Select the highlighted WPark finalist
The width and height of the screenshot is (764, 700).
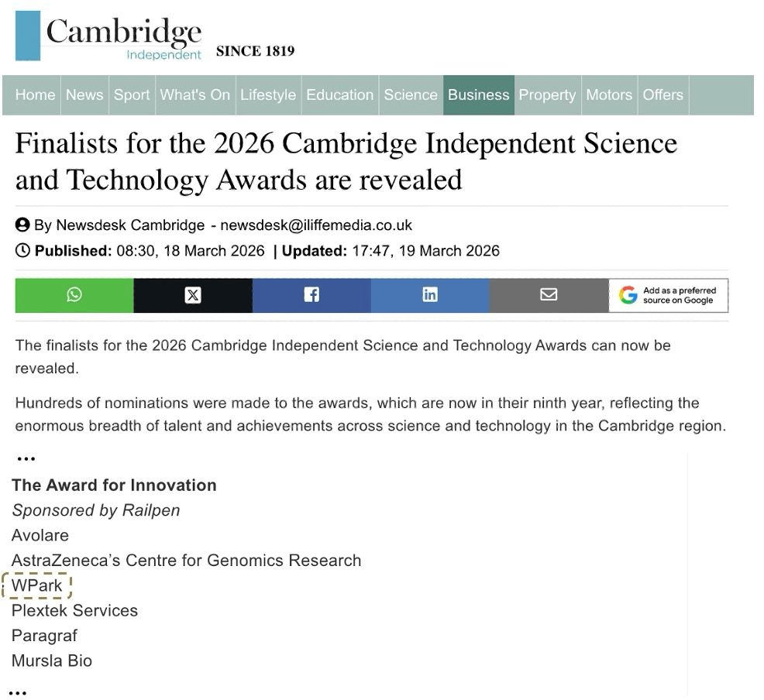(37, 585)
